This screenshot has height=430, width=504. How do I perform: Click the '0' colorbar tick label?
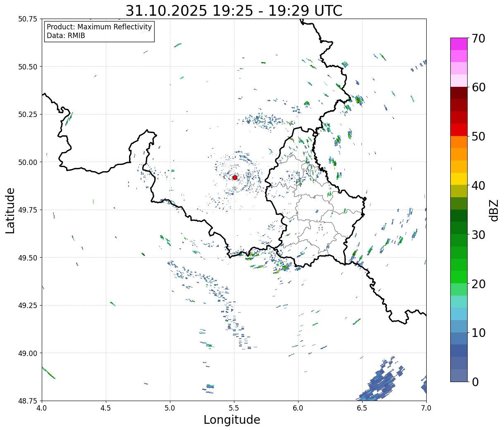click(x=475, y=382)
